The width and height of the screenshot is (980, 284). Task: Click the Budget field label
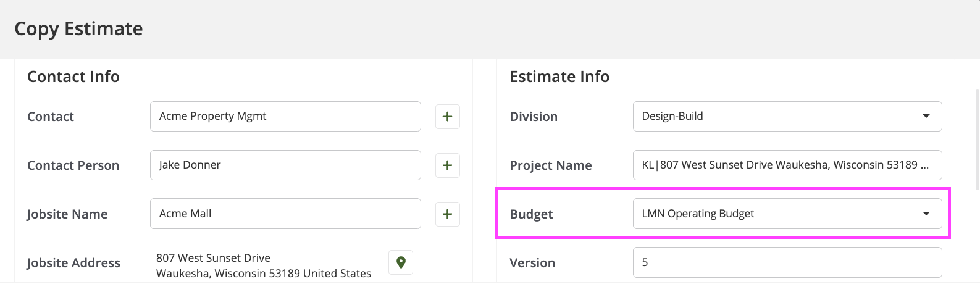pyautogui.click(x=531, y=214)
